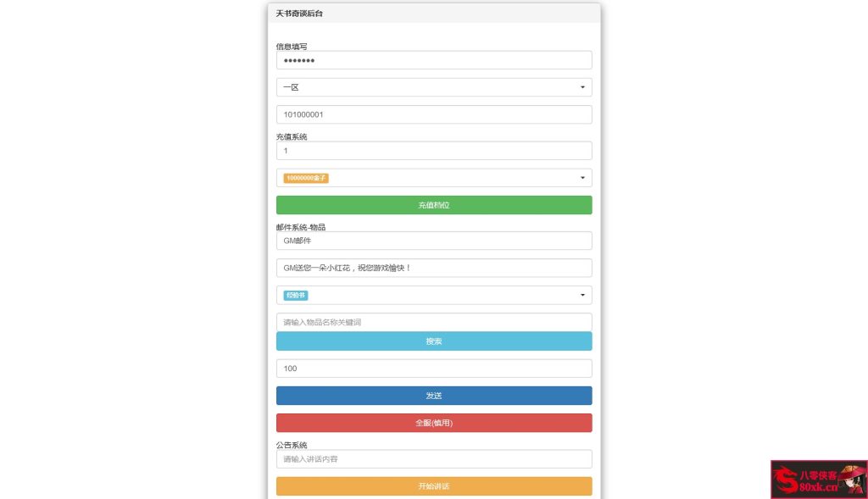Click the 发送 send mail button

click(x=434, y=395)
